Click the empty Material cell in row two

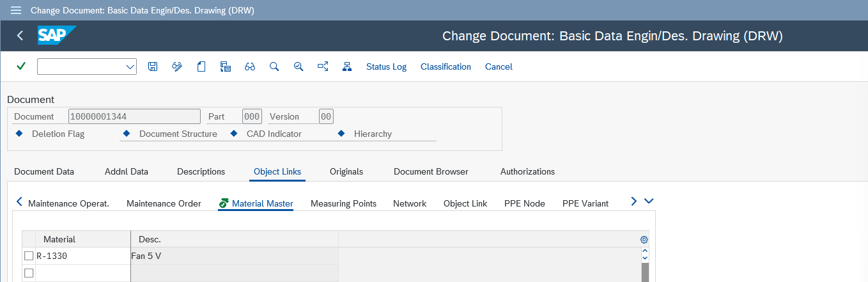(x=82, y=273)
